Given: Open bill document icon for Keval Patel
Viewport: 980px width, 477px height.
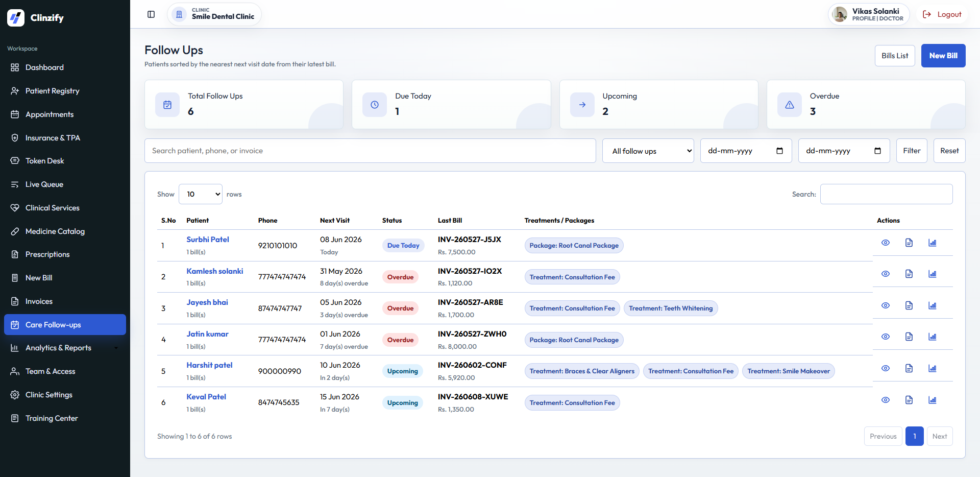Looking at the screenshot, I should (x=909, y=400).
